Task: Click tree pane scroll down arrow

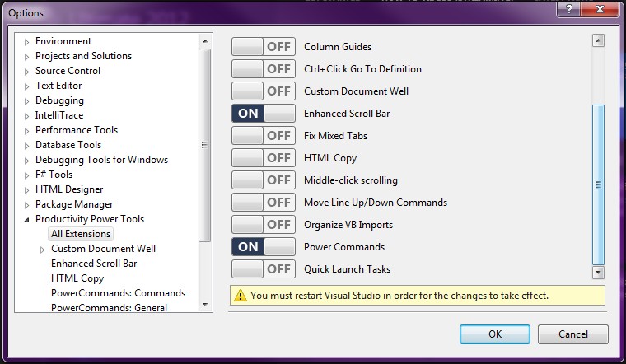Action: click(205, 305)
